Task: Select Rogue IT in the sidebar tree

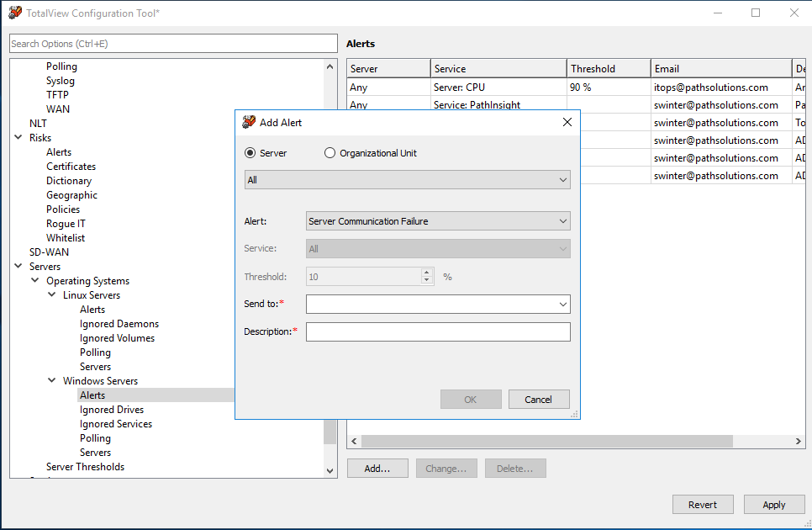Action: coord(66,223)
